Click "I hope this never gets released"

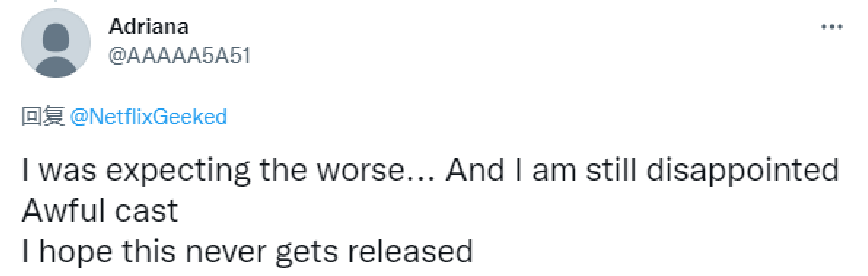[248, 252]
